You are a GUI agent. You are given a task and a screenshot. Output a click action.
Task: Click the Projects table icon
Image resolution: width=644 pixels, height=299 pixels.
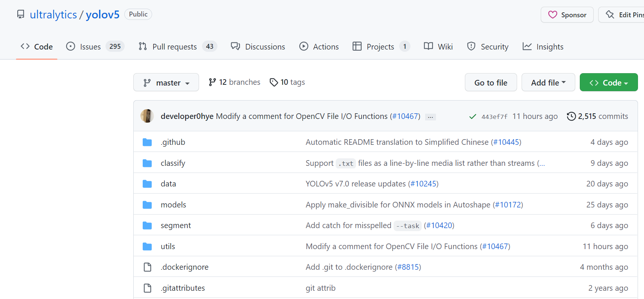[357, 46]
